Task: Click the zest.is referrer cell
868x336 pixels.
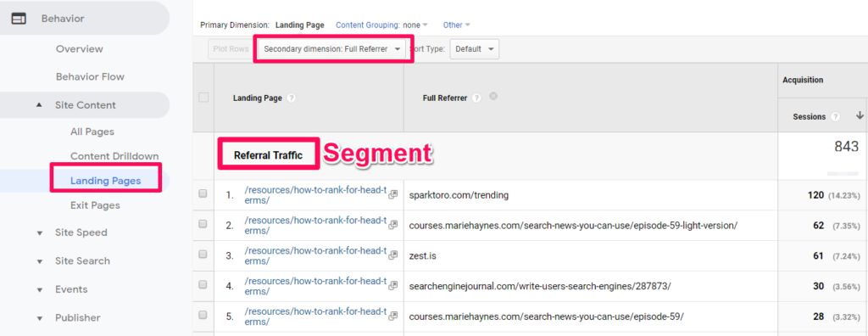Action: pyautogui.click(x=423, y=256)
